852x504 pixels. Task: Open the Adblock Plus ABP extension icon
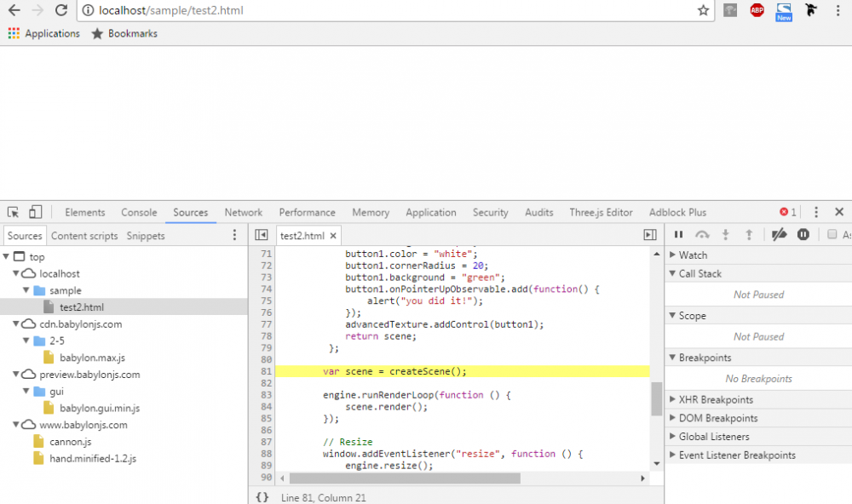tap(757, 9)
